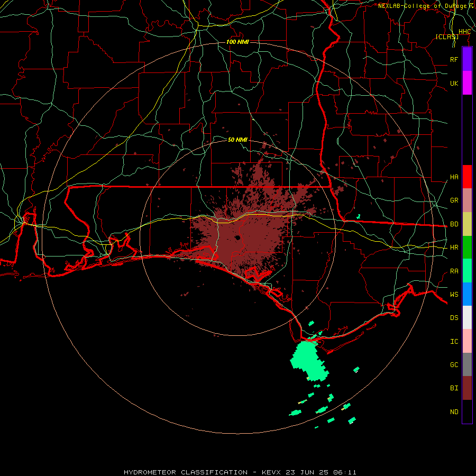The image size is (476, 476).
Task: Click the 'ND' legend label
Action: coord(454,412)
